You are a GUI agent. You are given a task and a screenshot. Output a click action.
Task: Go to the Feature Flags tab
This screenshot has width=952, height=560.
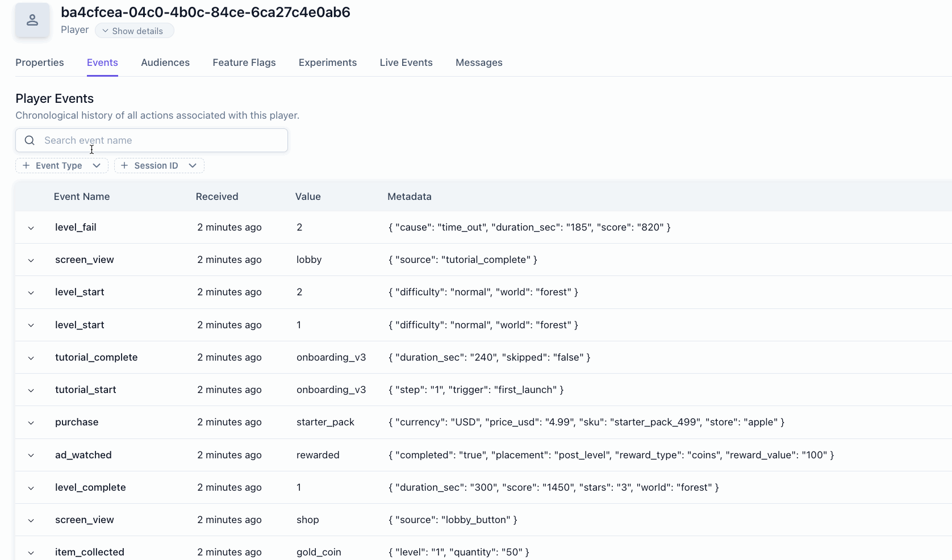[244, 62]
